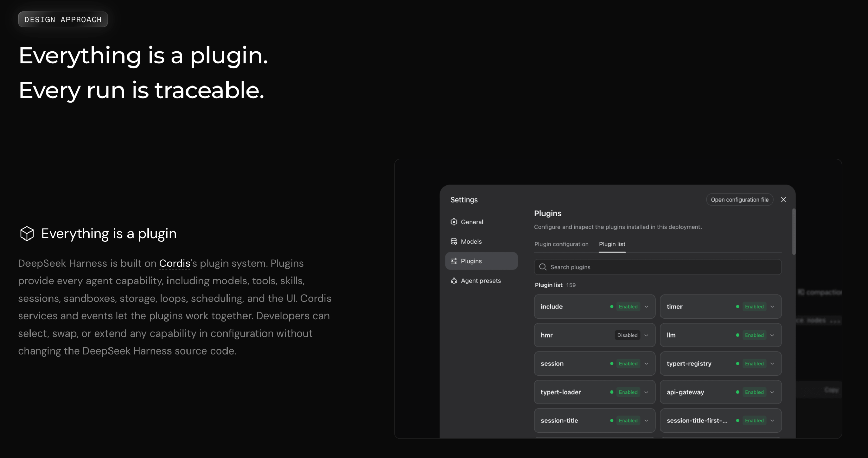Expand the typert-registry plugin chevron
This screenshot has width=868, height=458.
pyautogui.click(x=772, y=364)
